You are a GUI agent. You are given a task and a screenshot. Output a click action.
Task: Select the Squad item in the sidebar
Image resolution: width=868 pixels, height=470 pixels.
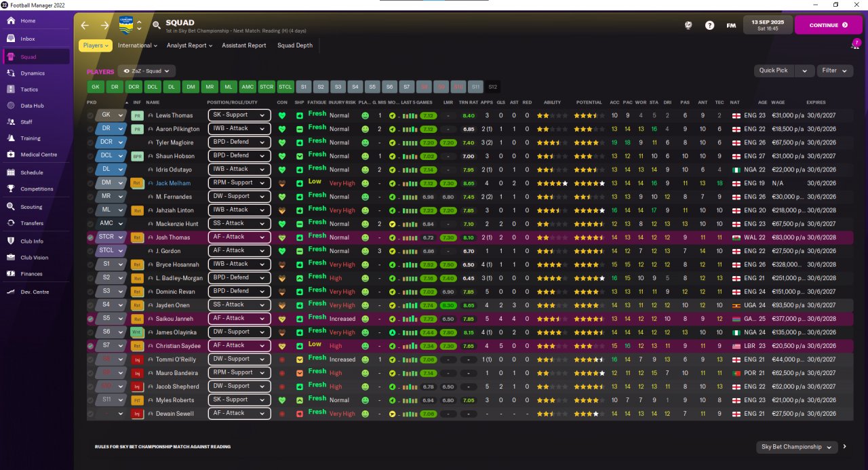[x=37, y=57]
